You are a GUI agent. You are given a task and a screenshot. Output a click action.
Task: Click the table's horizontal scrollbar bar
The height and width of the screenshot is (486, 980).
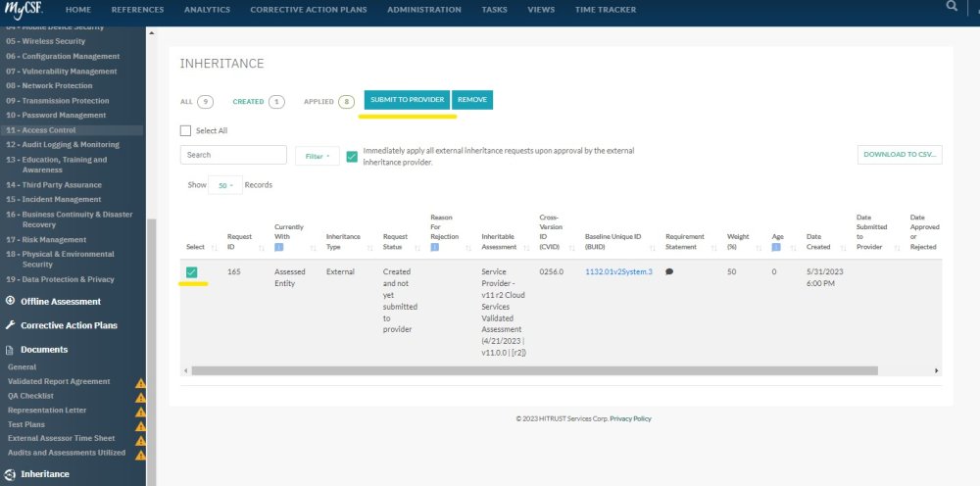click(534, 370)
